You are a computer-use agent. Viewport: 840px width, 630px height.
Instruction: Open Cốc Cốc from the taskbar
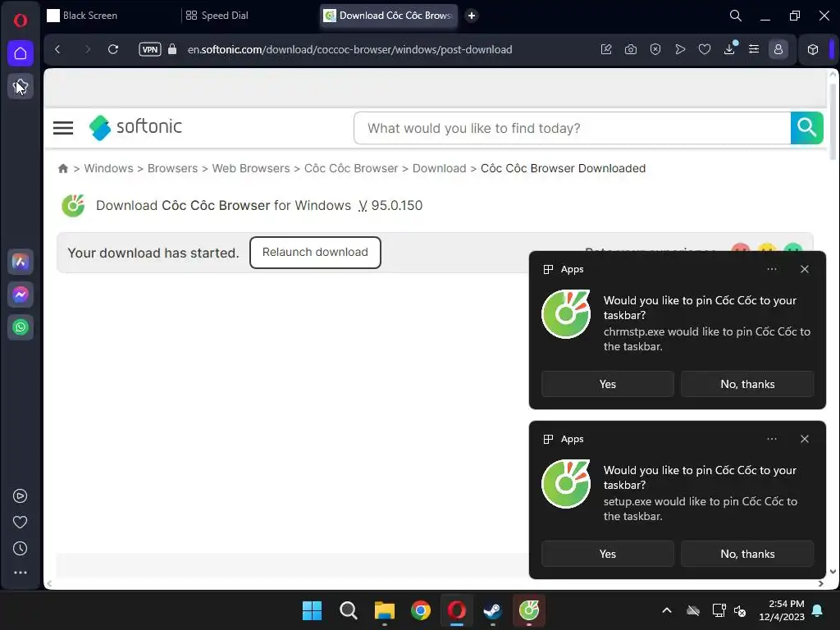click(x=529, y=610)
